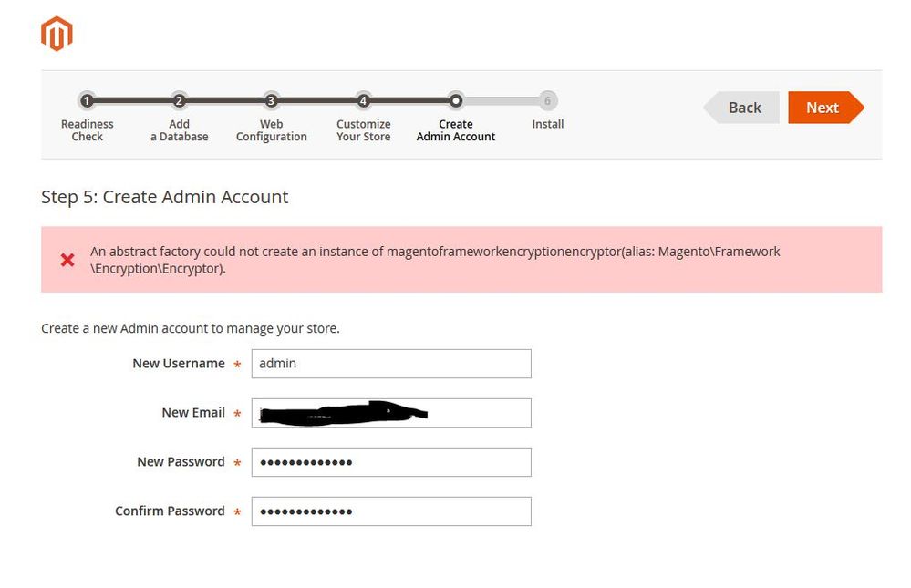This screenshot has width=911, height=588.
Task: Focus the New Password field
Action: [x=390, y=462]
